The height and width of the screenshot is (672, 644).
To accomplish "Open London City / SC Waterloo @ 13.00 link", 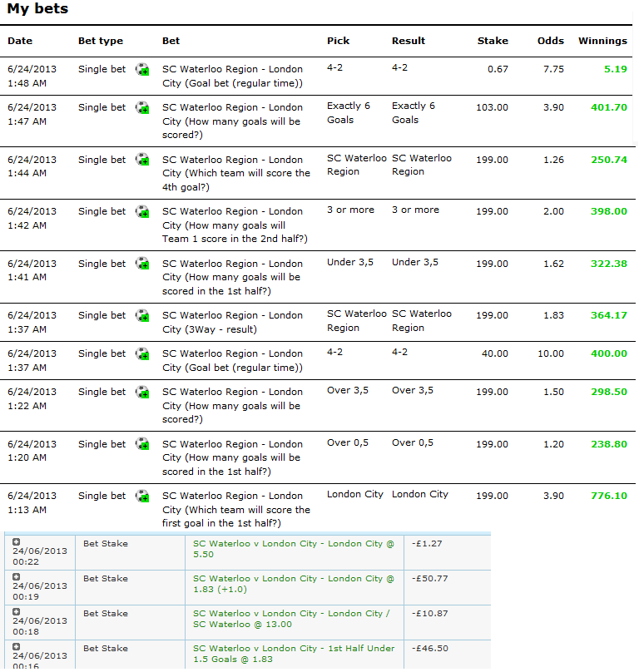I will (x=293, y=619).
